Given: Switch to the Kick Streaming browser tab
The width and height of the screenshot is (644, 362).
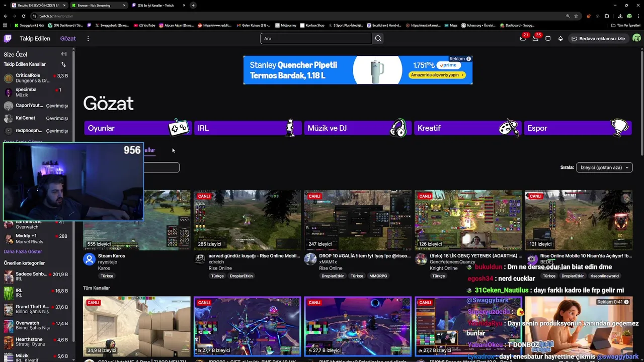Looking at the screenshot, I should (x=99, y=5).
